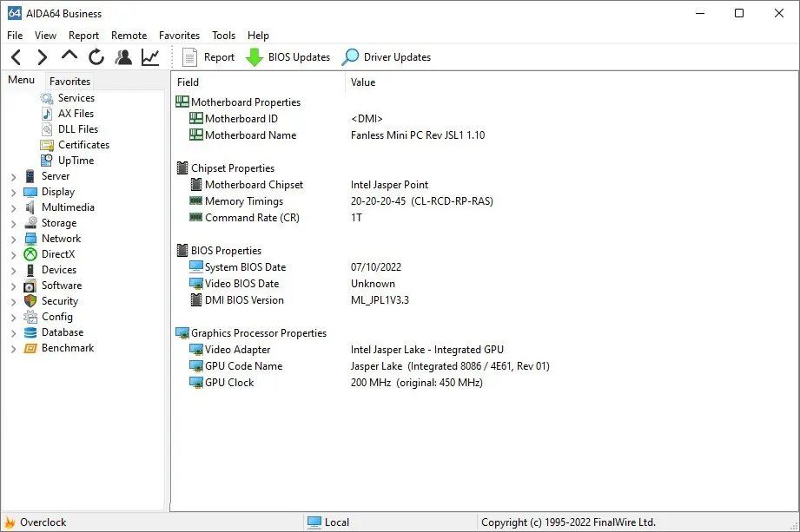
Task: Select the Motherboard Name row
Action: click(250, 135)
